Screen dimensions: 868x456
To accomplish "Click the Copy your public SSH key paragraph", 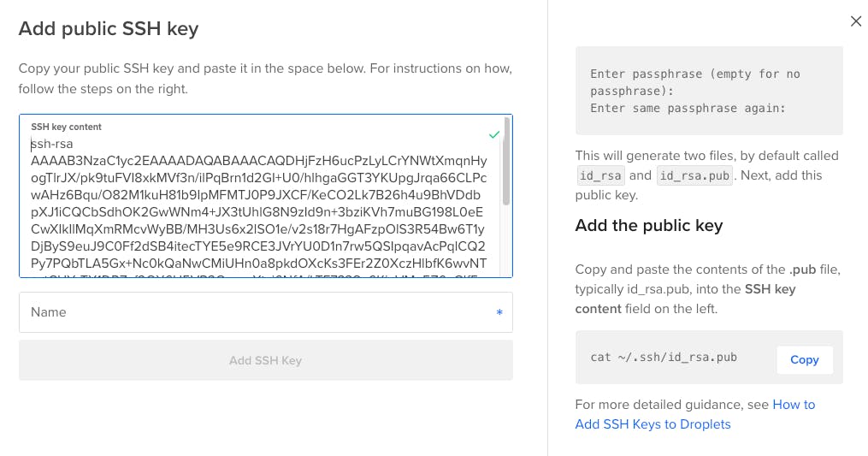I will coord(265,78).
